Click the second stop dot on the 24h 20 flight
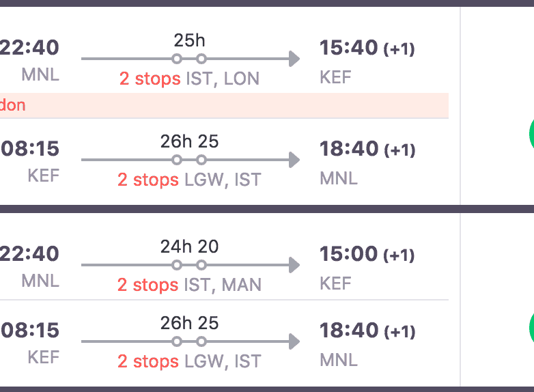Viewport: 534px width, 392px height. [x=201, y=265]
